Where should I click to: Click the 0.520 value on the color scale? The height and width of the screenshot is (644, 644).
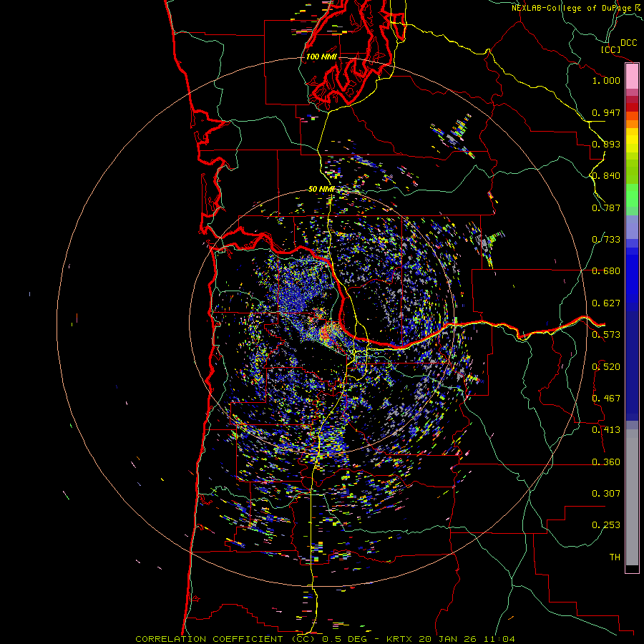[x=606, y=367]
